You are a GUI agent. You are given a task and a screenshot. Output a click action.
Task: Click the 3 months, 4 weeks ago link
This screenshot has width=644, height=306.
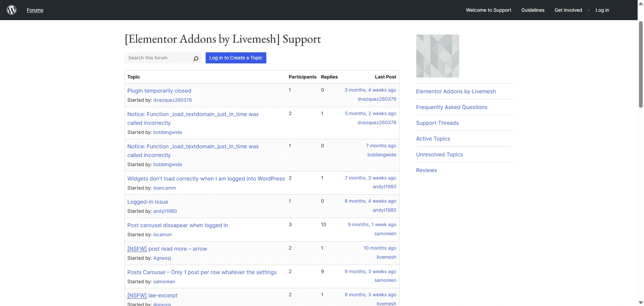pyautogui.click(x=370, y=90)
